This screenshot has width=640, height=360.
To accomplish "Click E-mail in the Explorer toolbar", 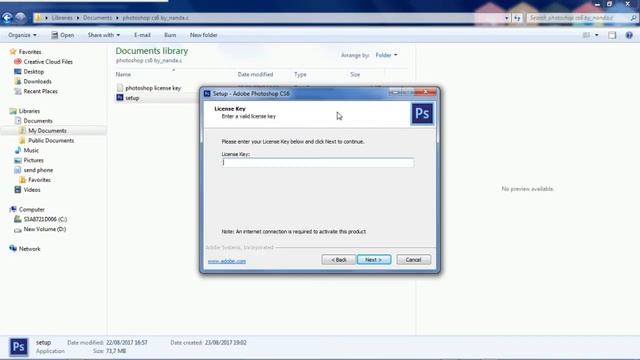I will 142,35.
